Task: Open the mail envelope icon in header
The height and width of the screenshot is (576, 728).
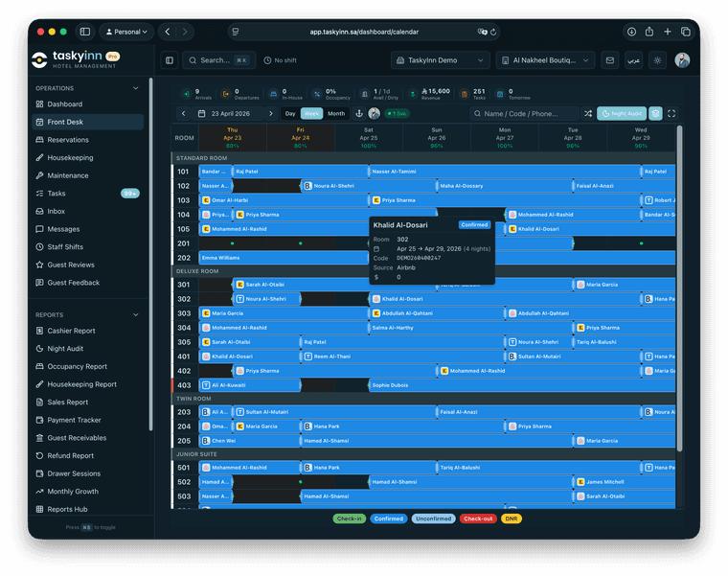Action: (x=609, y=60)
